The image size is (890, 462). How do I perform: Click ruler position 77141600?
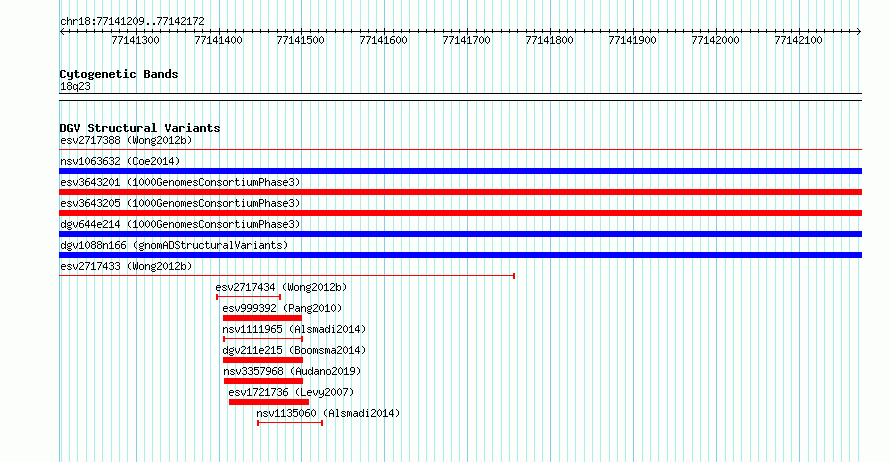pyautogui.click(x=384, y=40)
